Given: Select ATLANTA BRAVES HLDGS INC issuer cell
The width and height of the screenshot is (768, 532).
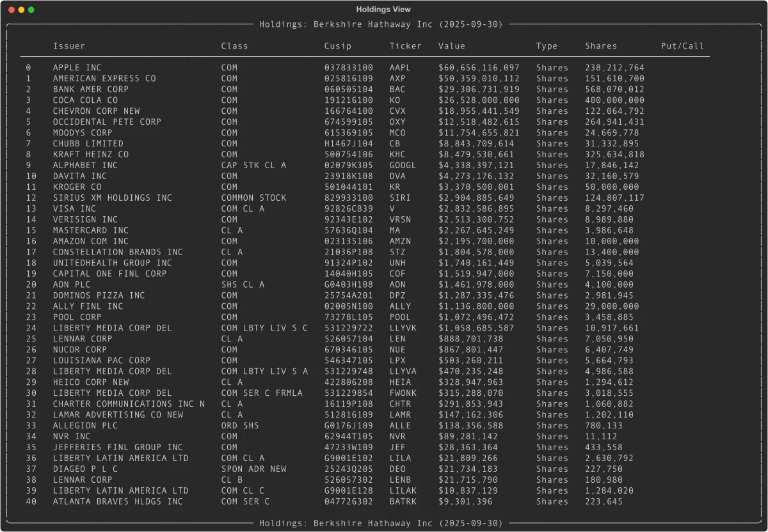Looking at the screenshot, I should (118, 503).
